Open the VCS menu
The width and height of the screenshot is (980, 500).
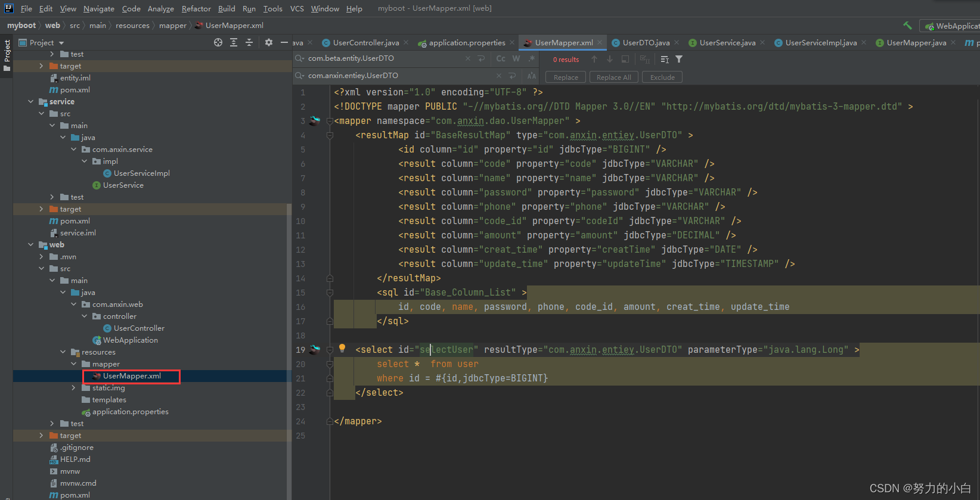coord(297,8)
